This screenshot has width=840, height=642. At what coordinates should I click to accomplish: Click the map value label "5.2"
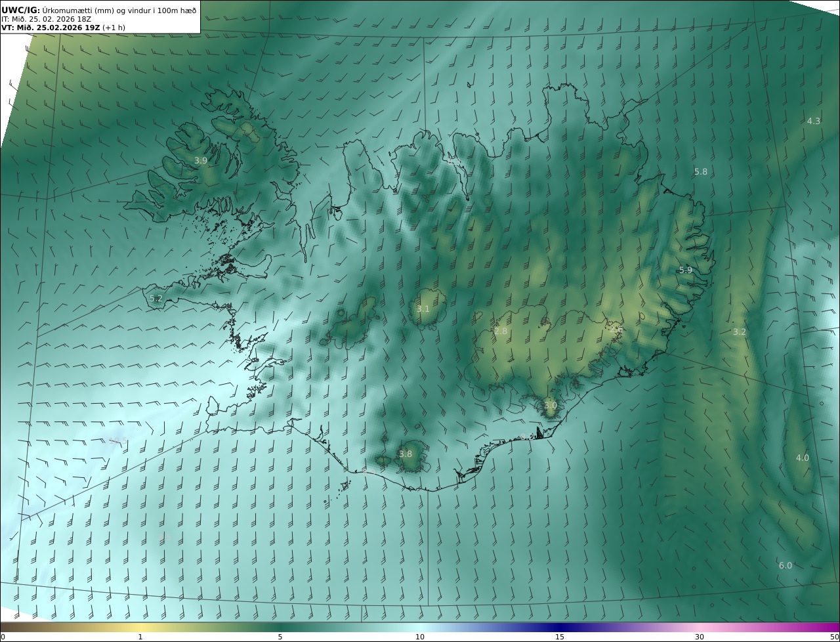[156, 299]
